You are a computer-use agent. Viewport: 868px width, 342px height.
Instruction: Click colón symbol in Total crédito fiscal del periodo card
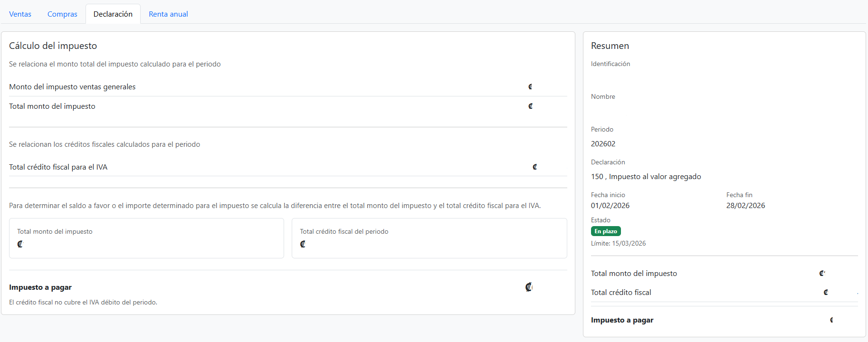point(303,244)
